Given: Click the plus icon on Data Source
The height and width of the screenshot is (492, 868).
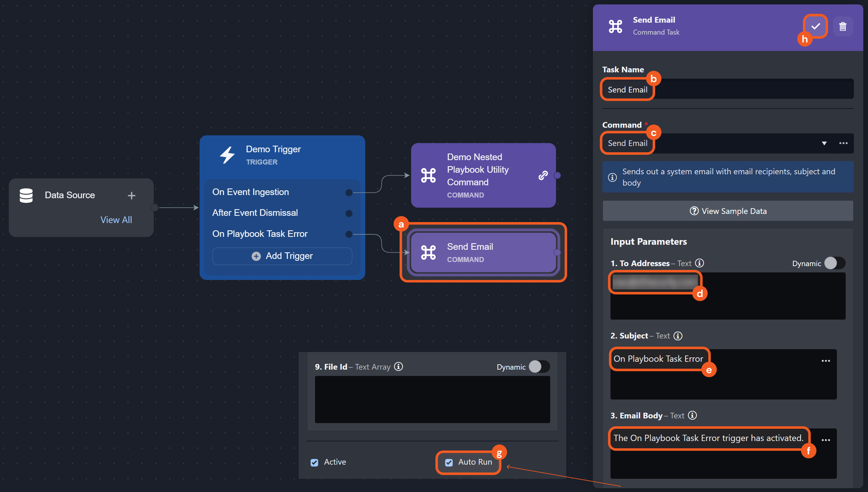Looking at the screenshot, I should pos(131,195).
